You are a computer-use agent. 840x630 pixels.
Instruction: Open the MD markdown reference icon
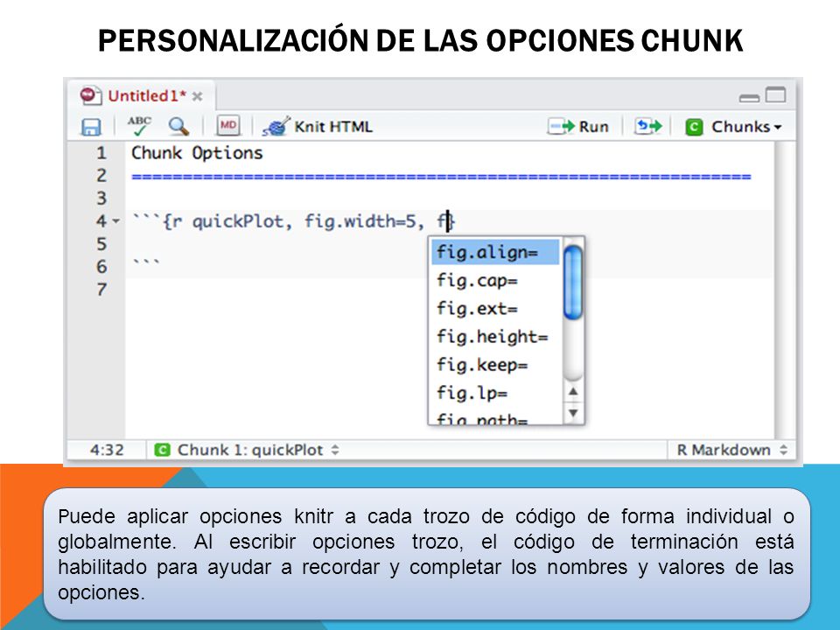tap(228, 125)
